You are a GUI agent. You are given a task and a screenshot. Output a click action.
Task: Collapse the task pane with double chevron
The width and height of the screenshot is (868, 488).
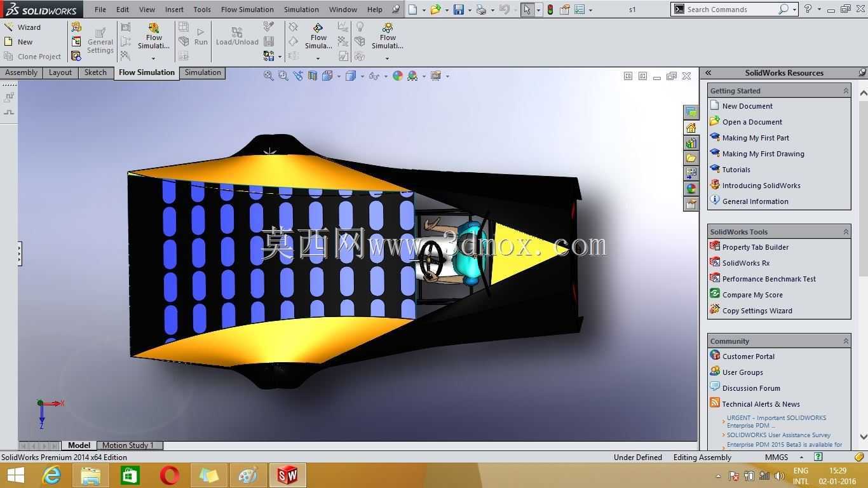click(709, 72)
